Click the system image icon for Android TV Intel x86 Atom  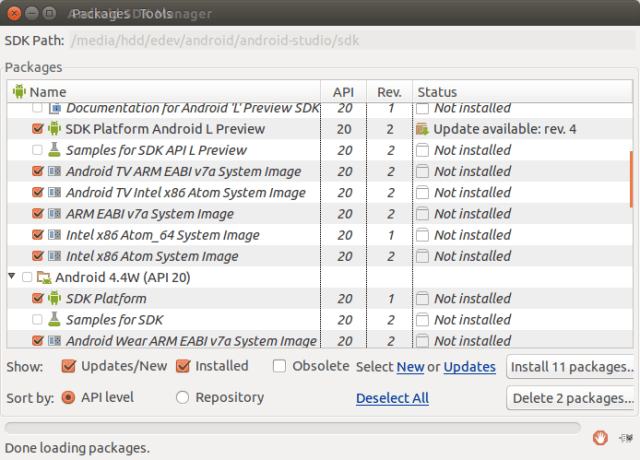pos(54,192)
